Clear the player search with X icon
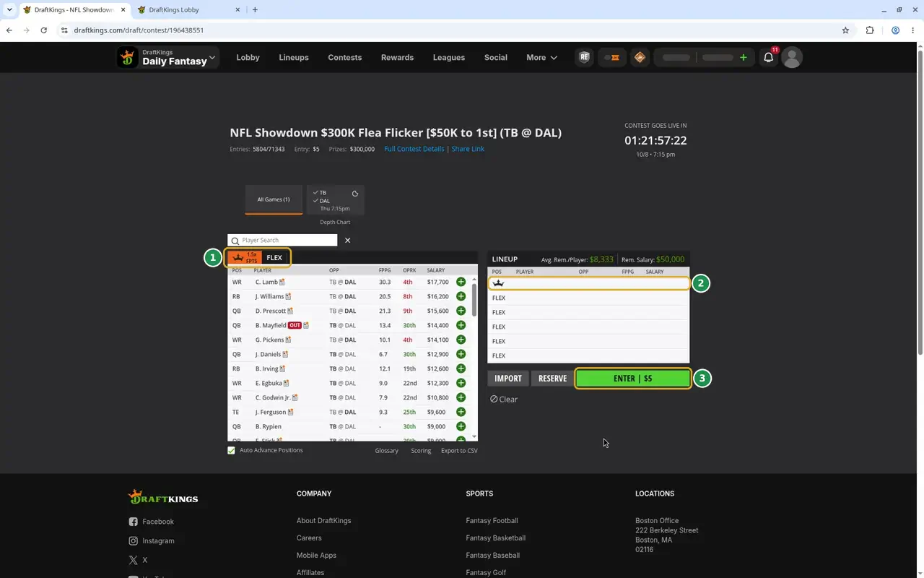Viewport: 924px width, 578px height. tap(347, 240)
